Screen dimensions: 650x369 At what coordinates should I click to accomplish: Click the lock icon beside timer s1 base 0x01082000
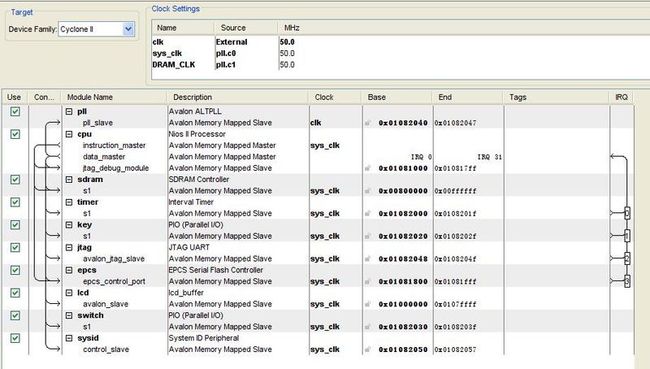pos(367,214)
